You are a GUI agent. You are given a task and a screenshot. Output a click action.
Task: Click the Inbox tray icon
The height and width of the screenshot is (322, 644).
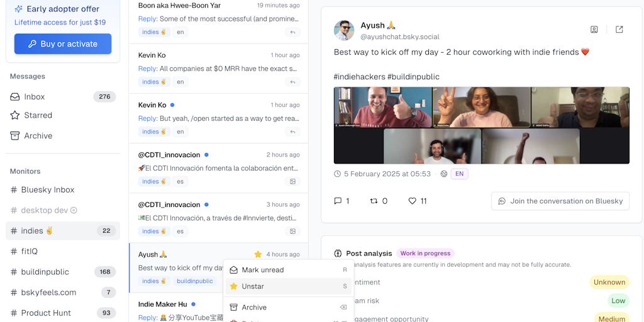(15, 97)
